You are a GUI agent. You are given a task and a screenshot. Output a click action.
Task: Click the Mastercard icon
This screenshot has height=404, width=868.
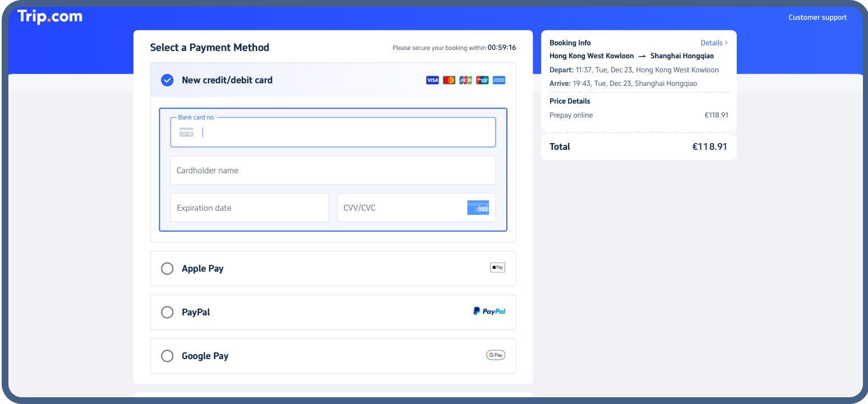point(449,80)
